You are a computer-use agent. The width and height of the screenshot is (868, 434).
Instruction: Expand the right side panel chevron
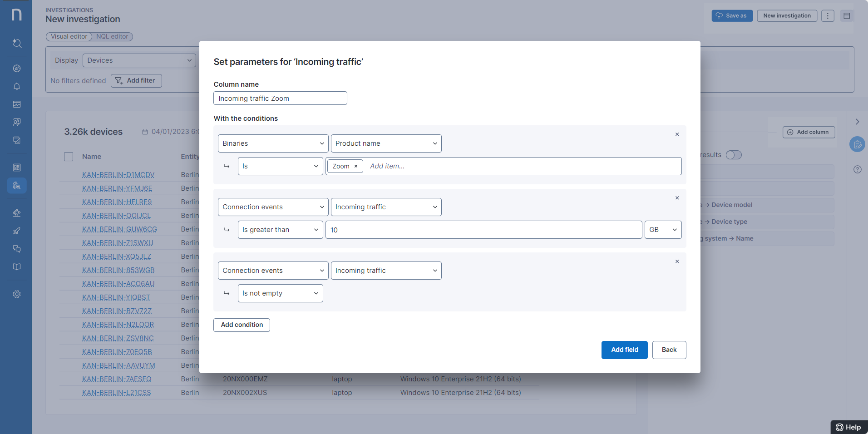pyautogui.click(x=857, y=122)
